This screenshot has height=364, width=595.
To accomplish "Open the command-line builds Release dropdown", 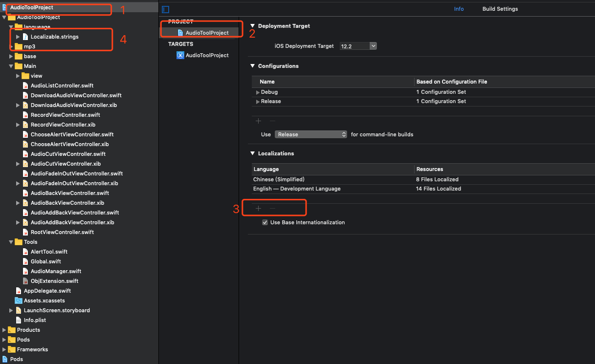I will pos(311,134).
